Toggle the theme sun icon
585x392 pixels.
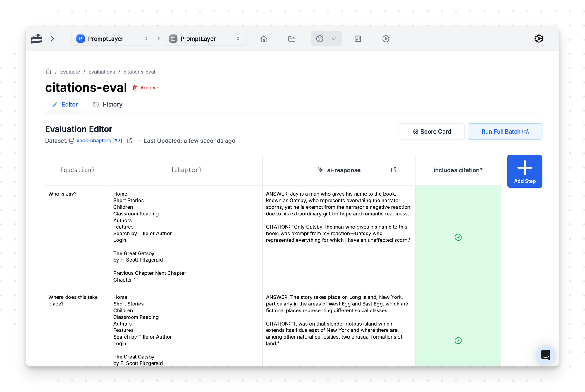click(539, 39)
